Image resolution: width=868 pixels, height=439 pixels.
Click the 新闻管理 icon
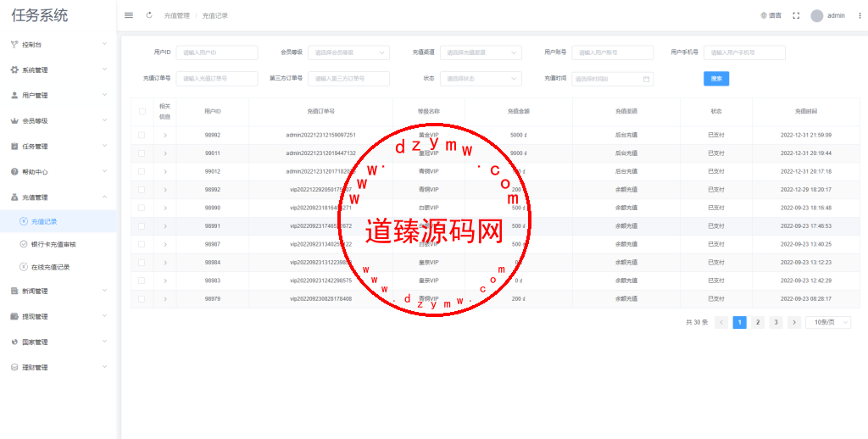coord(14,292)
